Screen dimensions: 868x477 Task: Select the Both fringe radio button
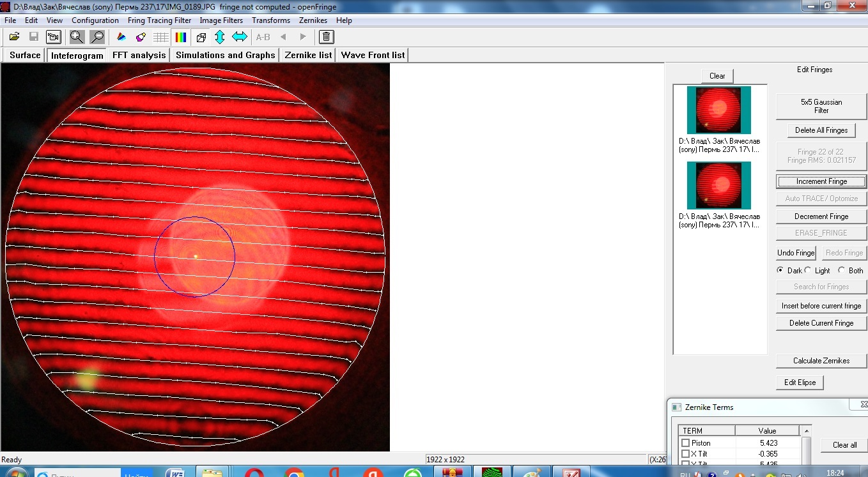pyautogui.click(x=841, y=271)
